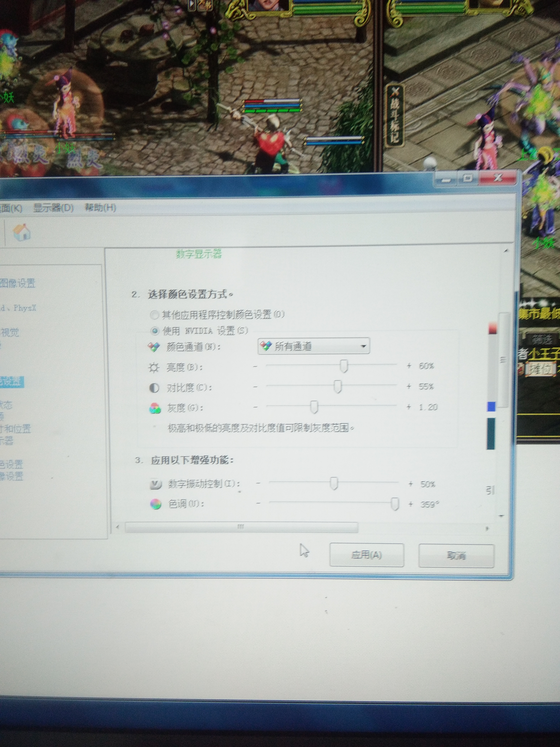Click the 亮度 sun icon
560x747 pixels.
154,367
